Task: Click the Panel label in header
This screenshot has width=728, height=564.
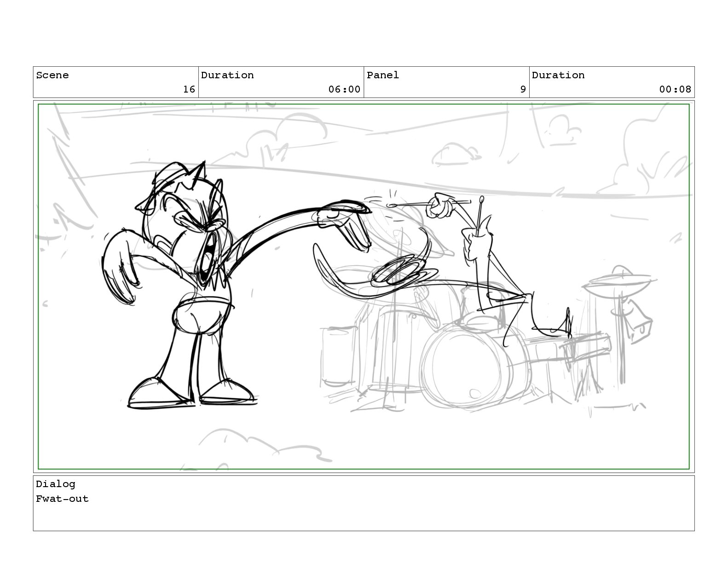Action: 383,75
